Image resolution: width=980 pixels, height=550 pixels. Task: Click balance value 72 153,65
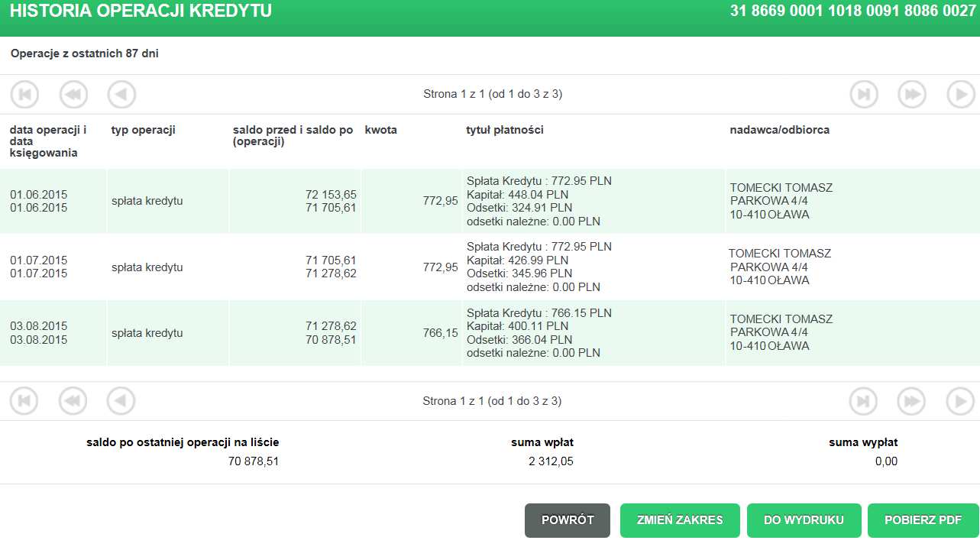click(x=331, y=195)
